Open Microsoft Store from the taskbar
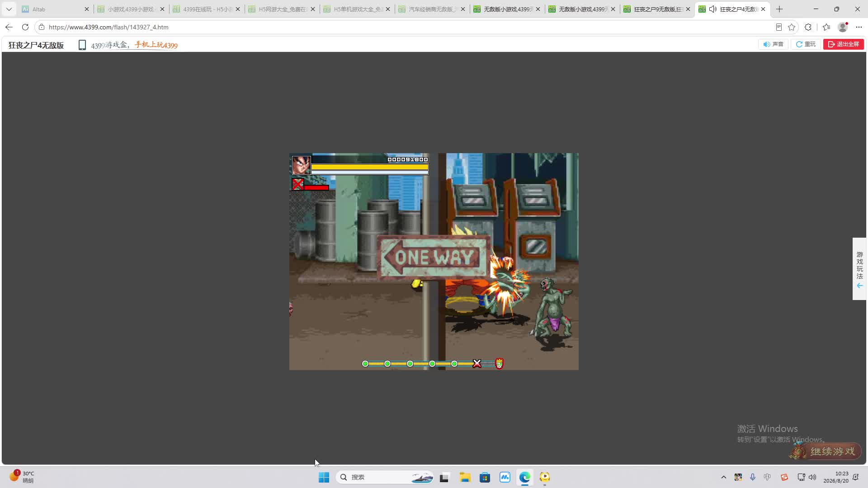 485,477
